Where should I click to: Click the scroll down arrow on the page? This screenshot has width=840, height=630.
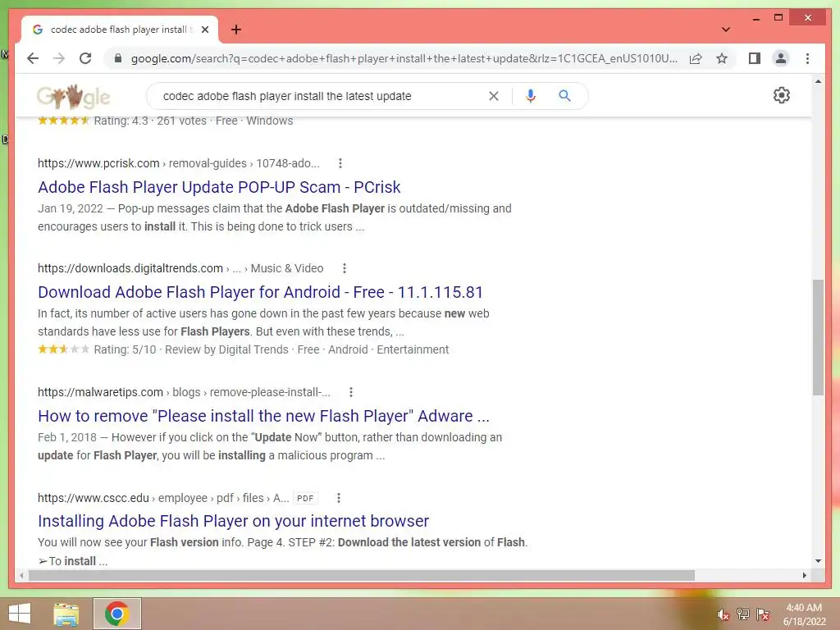[818, 561]
